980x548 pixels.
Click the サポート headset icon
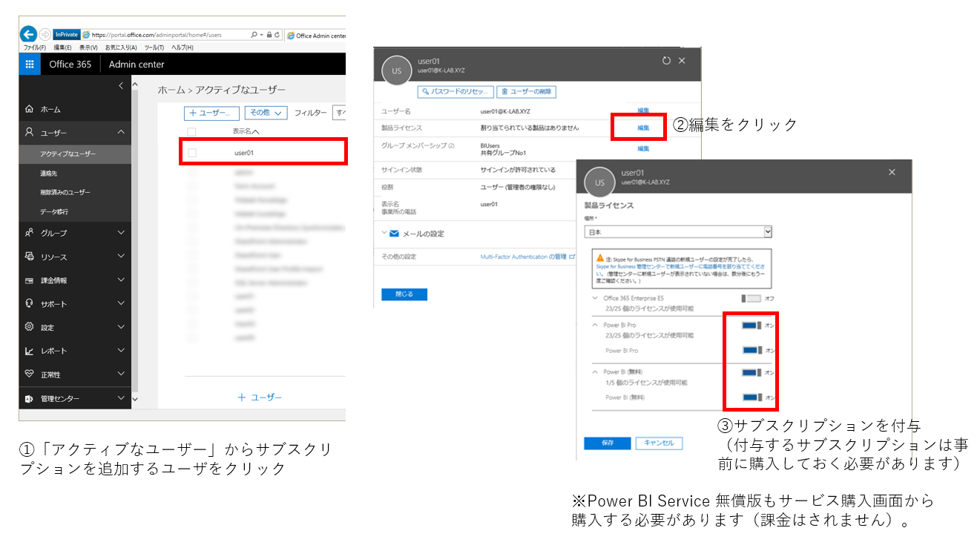tap(29, 304)
